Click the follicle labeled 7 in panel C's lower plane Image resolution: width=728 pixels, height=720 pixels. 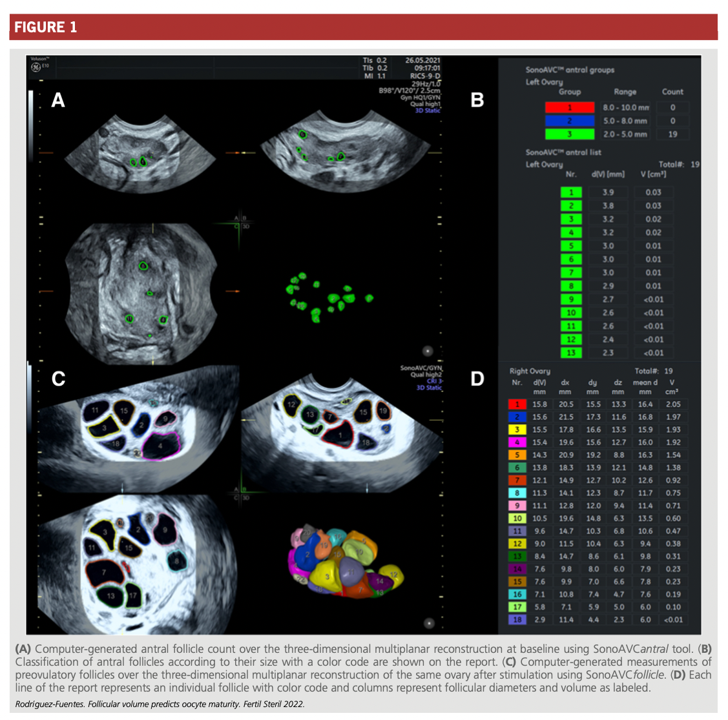point(105,573)
